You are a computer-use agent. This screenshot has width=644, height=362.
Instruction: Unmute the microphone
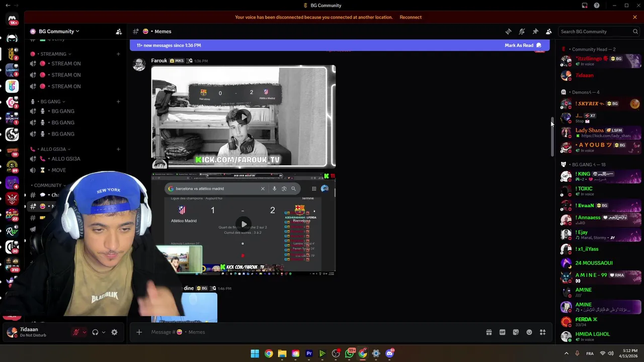pos(76,332)
